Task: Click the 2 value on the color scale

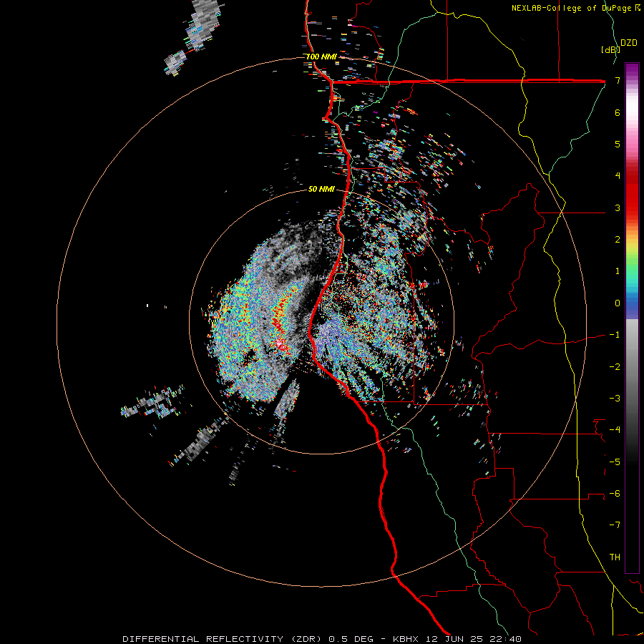Action: coord(618,240)
